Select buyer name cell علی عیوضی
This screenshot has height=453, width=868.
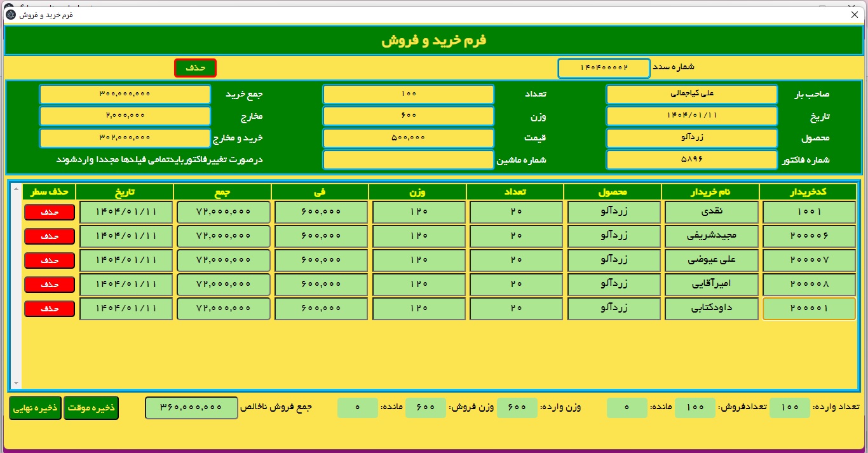tap(711, 260)
